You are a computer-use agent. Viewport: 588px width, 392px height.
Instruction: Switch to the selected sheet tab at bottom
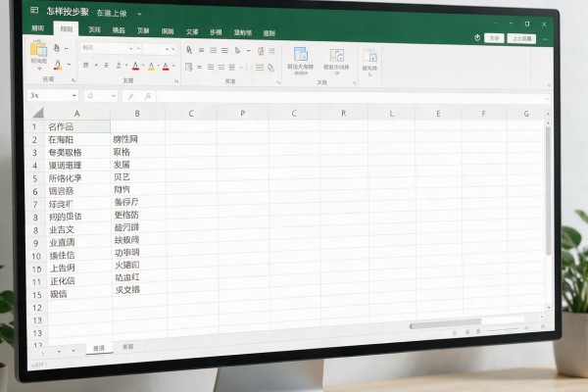point(99,348)
